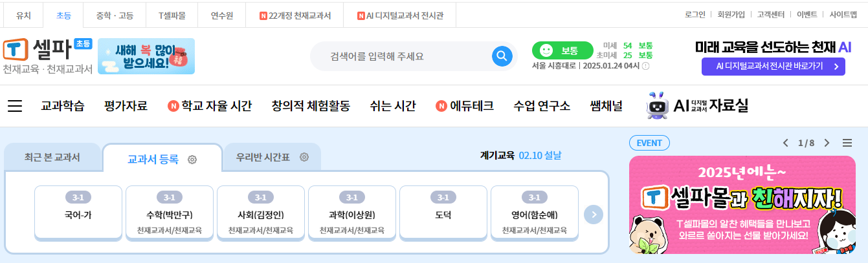Click the 새해 복 많이 받으세요 banner

point(146,56)
